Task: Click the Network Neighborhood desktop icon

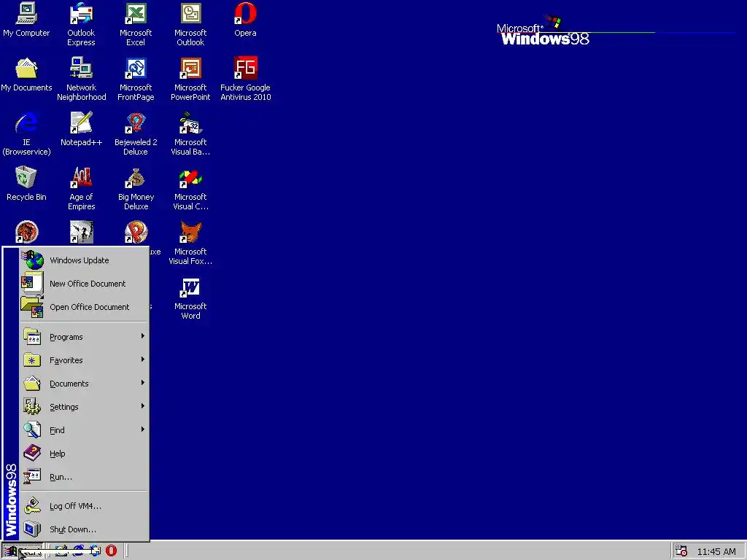Action: (x=81, y=79)
